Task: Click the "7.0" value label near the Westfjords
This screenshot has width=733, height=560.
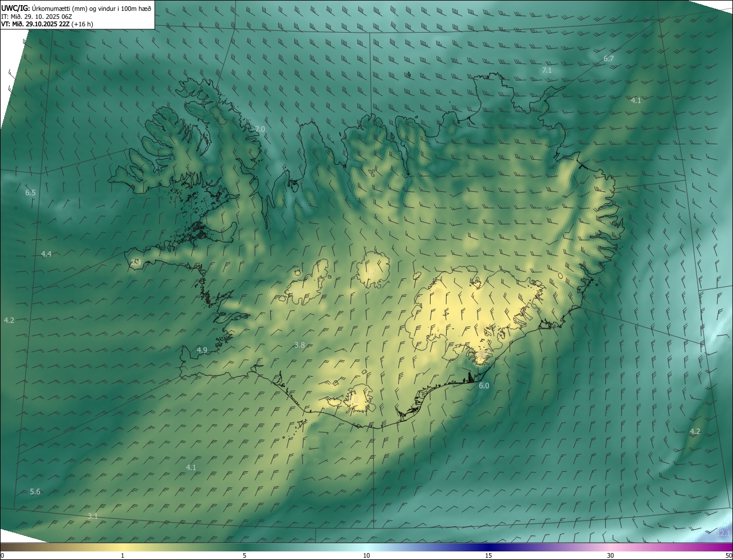Action: point(260,129)
